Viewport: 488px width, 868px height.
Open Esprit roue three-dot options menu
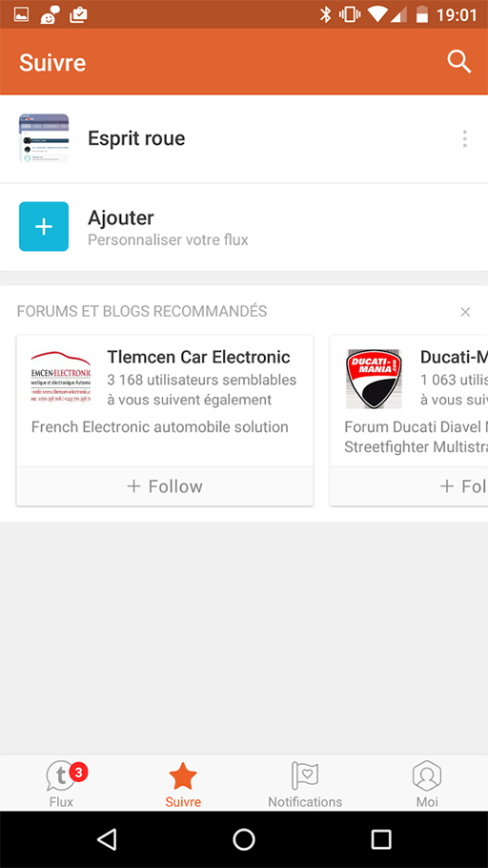click(465, 138)
